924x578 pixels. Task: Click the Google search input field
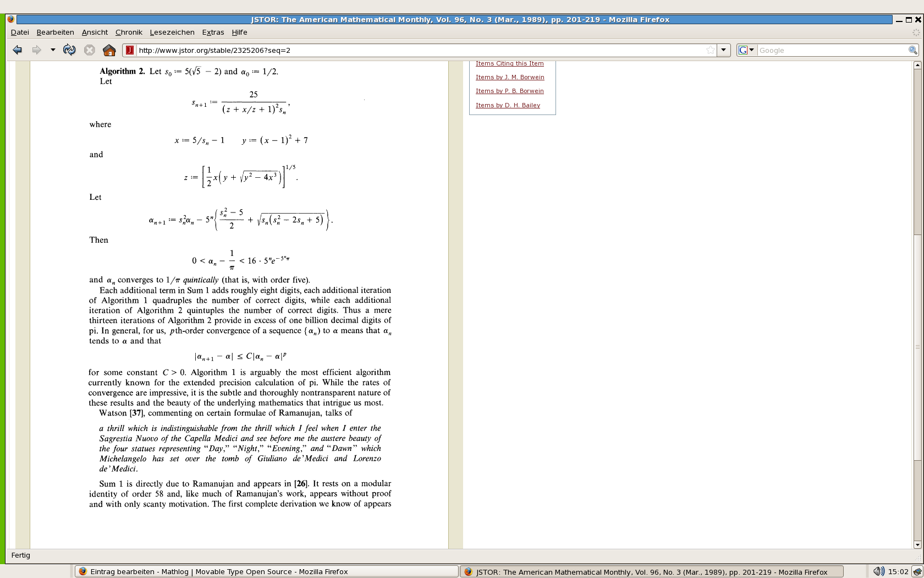click(832, 50)
